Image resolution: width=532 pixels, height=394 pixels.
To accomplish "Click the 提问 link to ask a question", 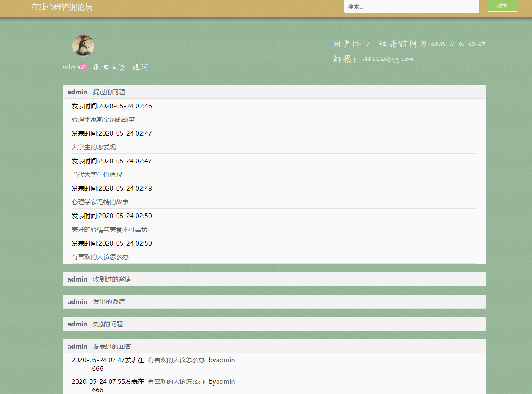I will coord(140,67).
